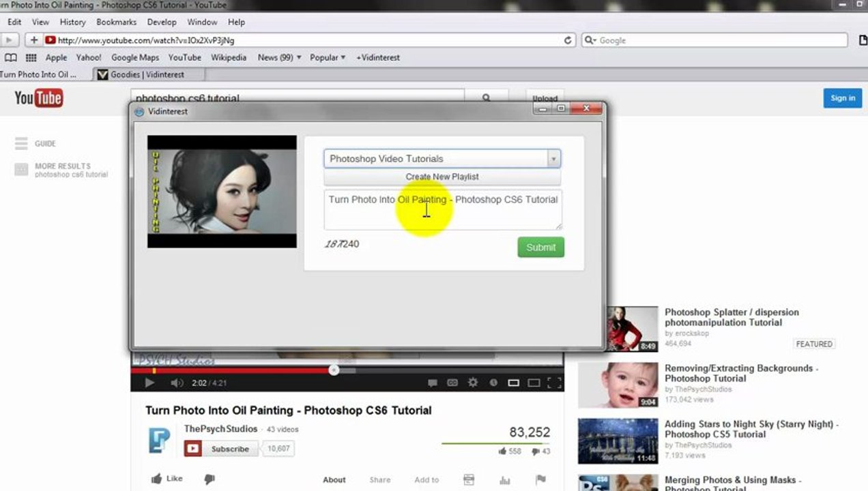
Task: Open the video statistics chart icon
Action: click(x=505, y=480)
